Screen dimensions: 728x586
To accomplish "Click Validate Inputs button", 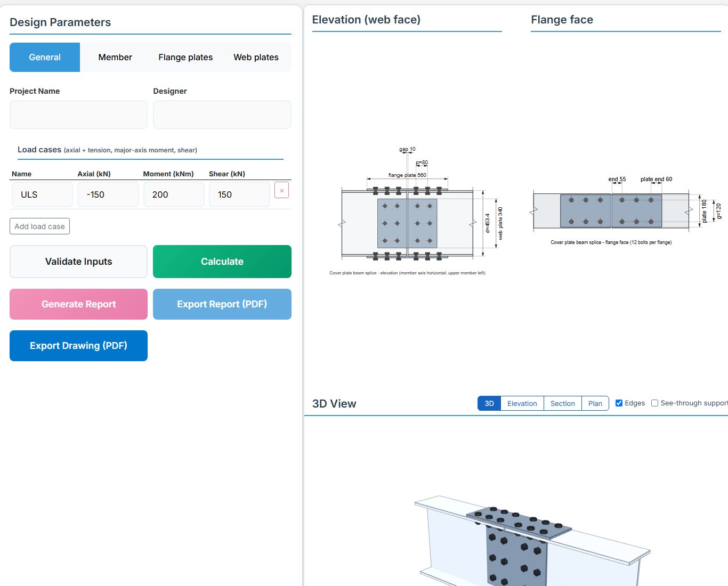I will [x=78, y=262].
